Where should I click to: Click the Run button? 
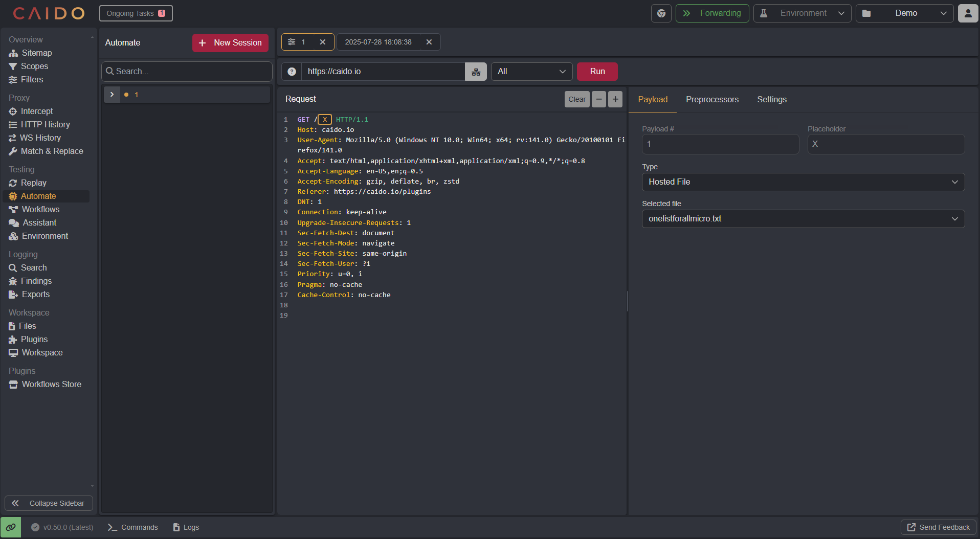pos(597,71)
